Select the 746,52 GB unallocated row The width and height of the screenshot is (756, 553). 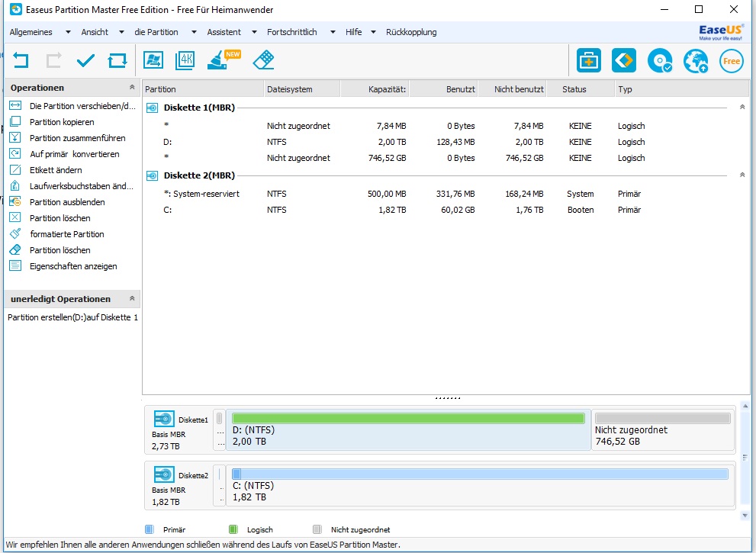[446, 158]
